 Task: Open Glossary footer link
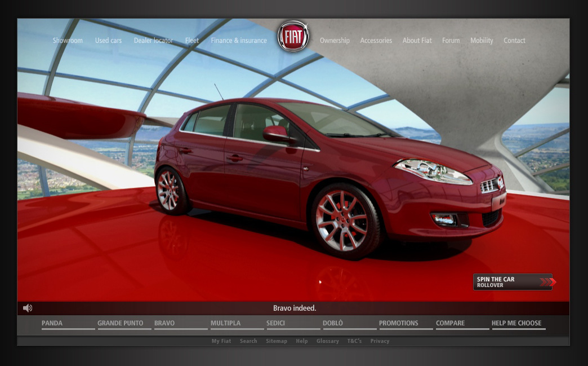click(x=327, y=341)
